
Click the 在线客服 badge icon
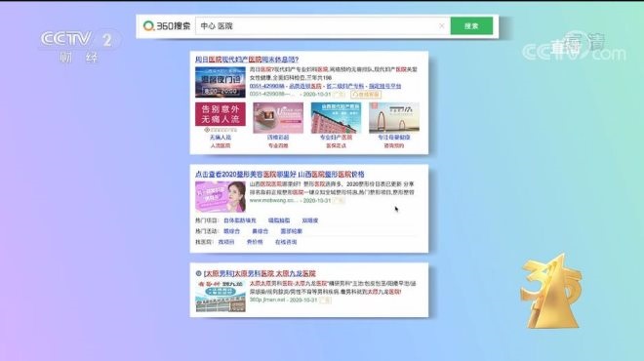pyautogui.click(x=366, y=95)
